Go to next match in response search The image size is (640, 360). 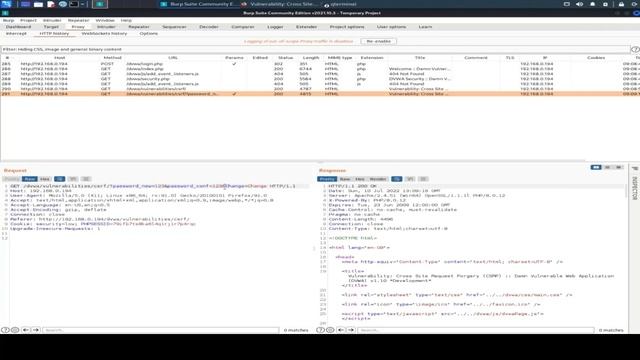coord(351,330)
